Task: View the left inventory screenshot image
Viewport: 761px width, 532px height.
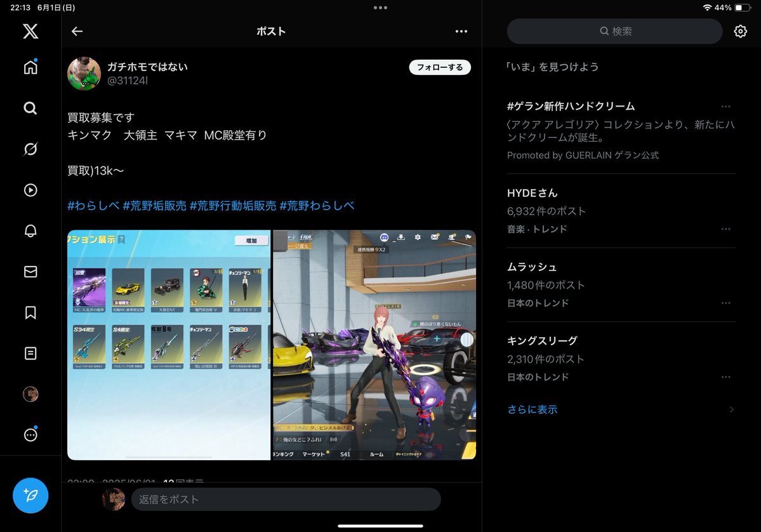Action: click(169, 345)
